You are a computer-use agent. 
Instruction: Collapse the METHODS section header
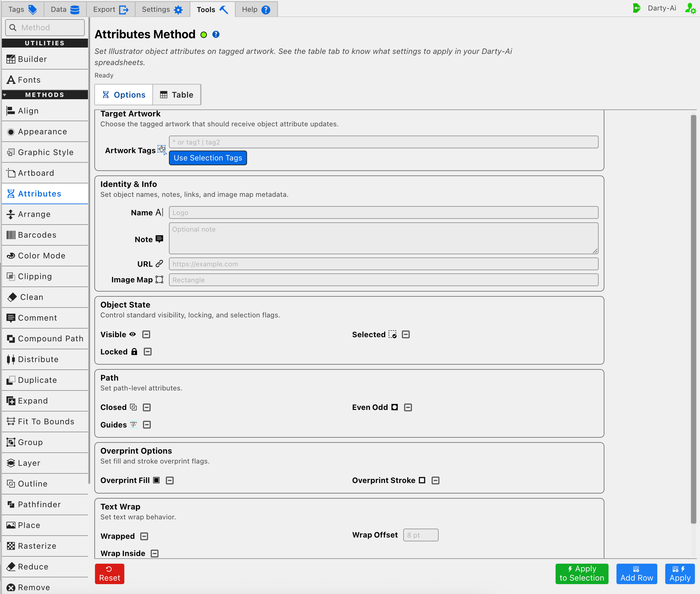coord(45,95)
